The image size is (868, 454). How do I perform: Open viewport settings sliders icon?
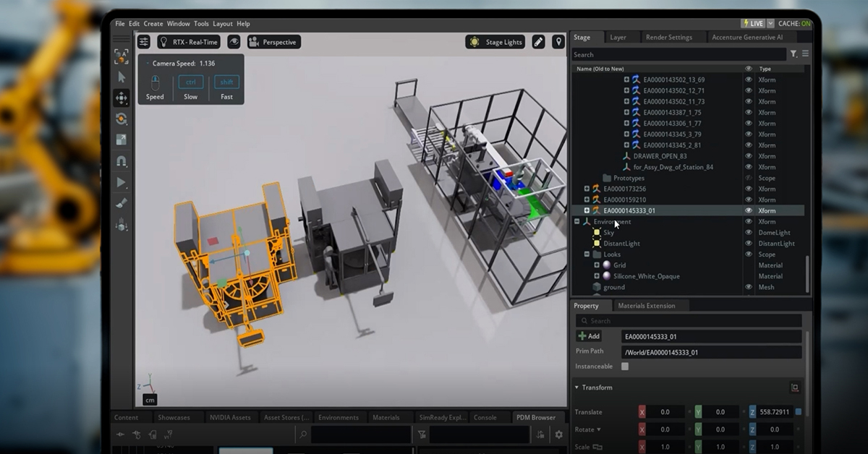(144, 42)
